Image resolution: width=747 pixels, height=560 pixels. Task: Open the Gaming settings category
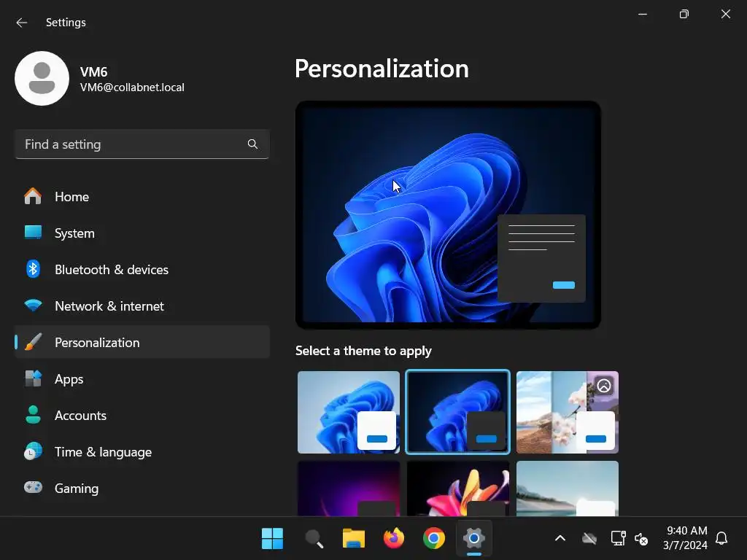pyautogui.click(x=142, y=488)
